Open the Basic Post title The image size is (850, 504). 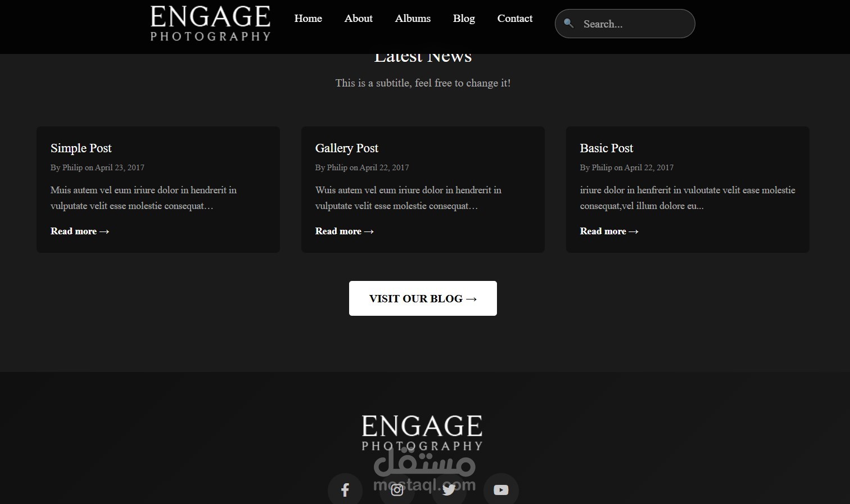[606, 148]
